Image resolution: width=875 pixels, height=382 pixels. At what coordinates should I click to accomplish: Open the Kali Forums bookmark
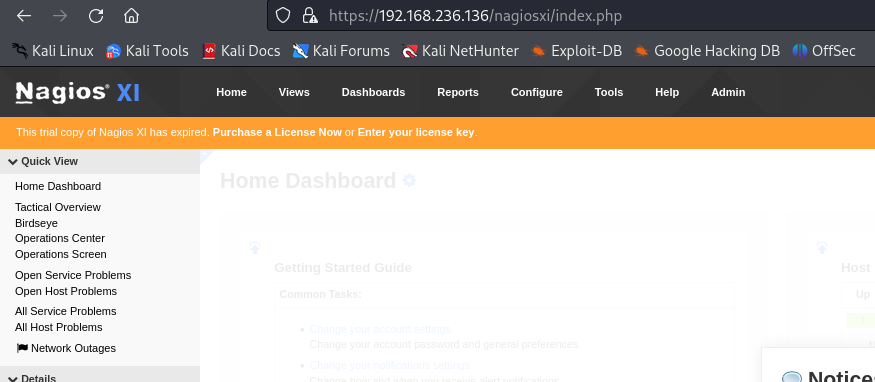pyautogui.click(x=341, y=51)
